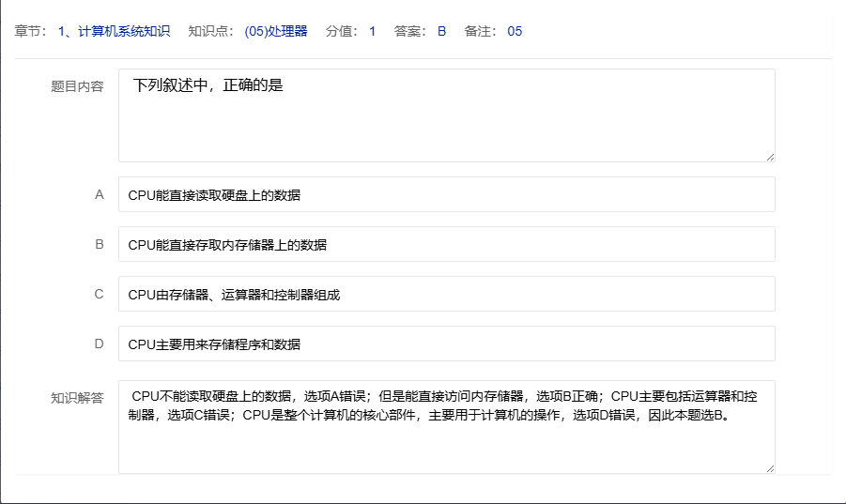The image size is (846, 504).
Task: Click the D label left of fourth option
Action: [99, 344]
